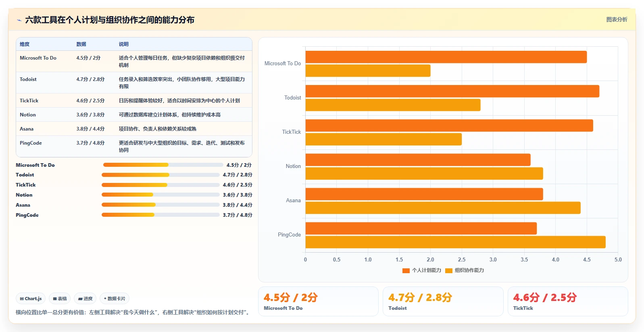Click the page title 六款工具在个人计划与组织协作

(110, 20)
